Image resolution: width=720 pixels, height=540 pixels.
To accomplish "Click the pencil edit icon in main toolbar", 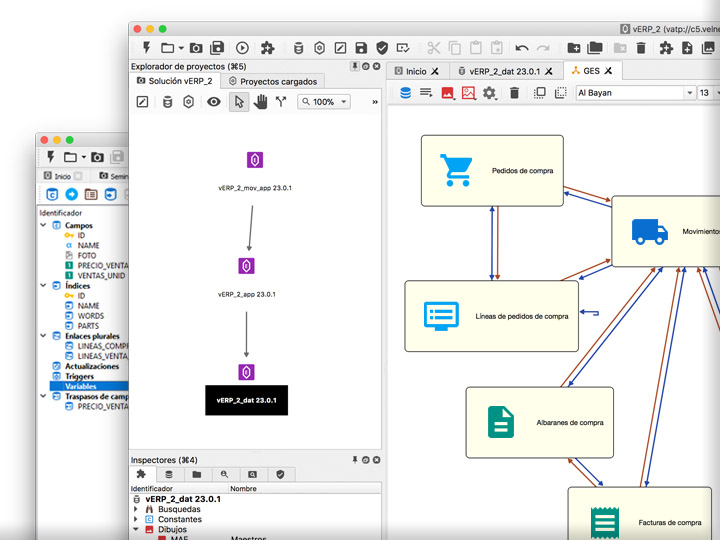I will pos(340,48).
